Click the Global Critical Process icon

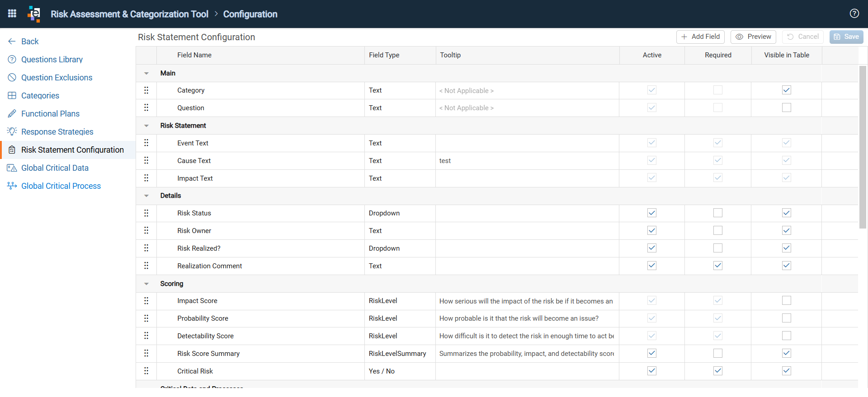coord(12,186)
